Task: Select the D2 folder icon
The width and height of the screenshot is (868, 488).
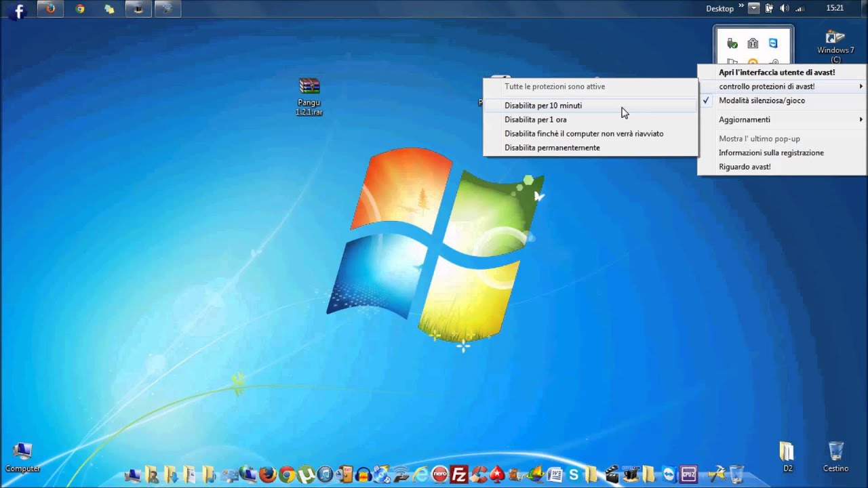Action: coord(787,457)
